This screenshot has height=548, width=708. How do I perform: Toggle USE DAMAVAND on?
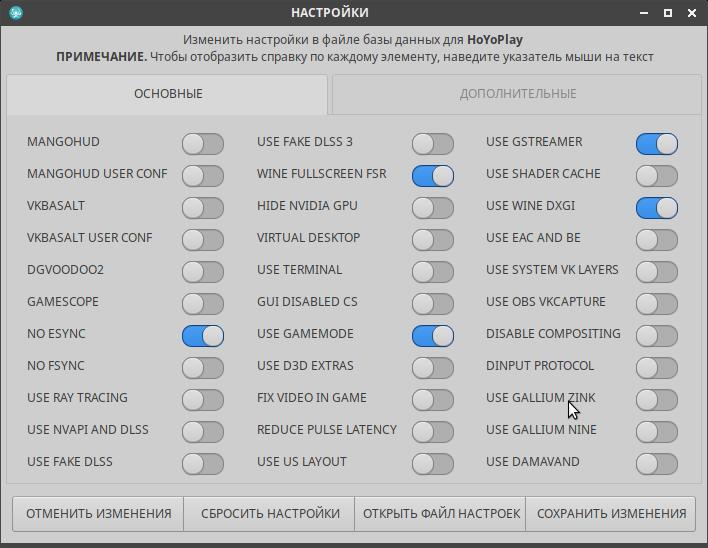pos(657,464)
